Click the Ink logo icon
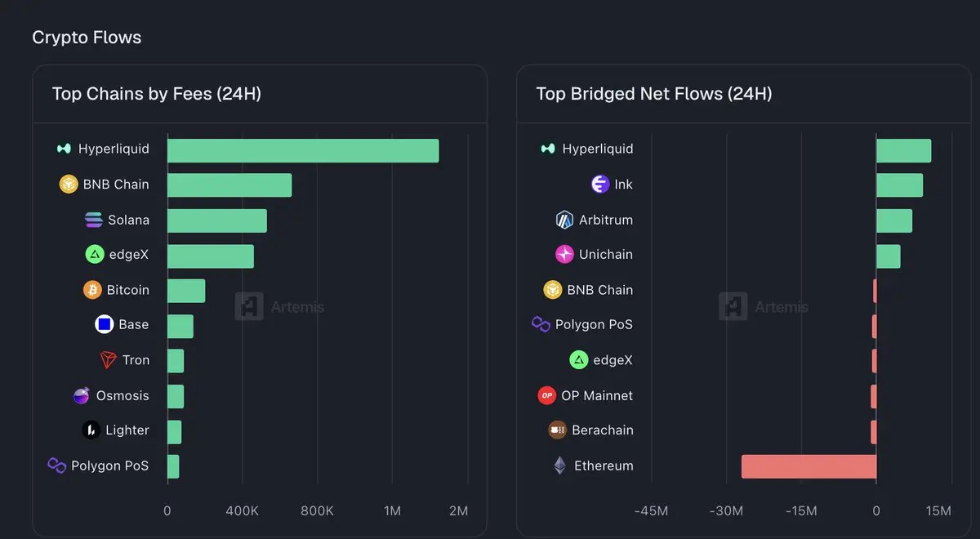 coord(600,185)
